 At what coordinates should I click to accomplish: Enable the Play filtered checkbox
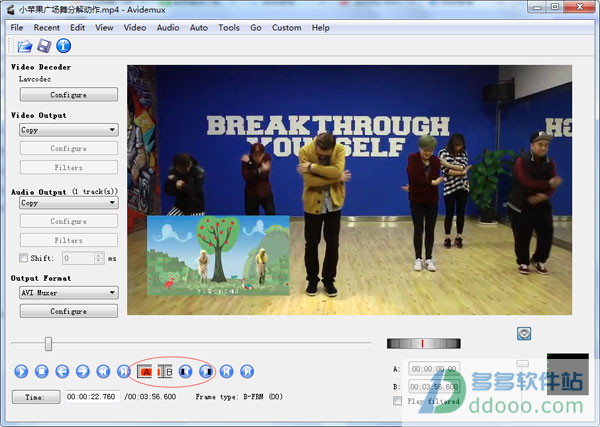click(398, 401)
